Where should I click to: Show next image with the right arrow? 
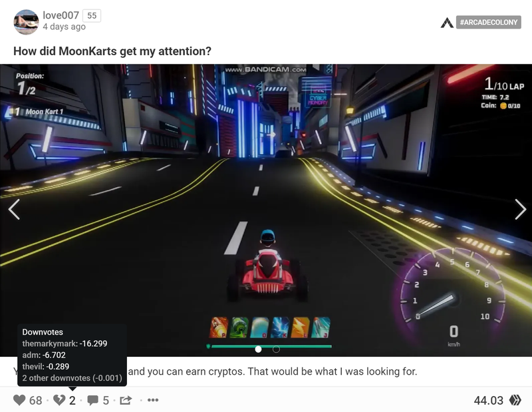click(x=520, y=209)
